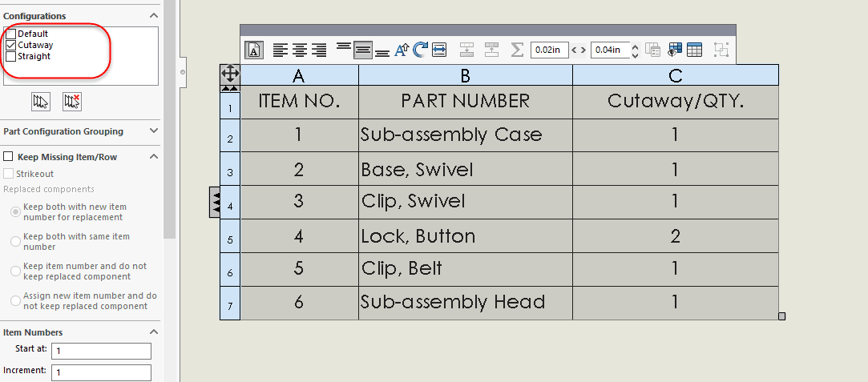Screen dimensions: 868x382
Task: Select center align in table toolbar
Action: [300, 50]
